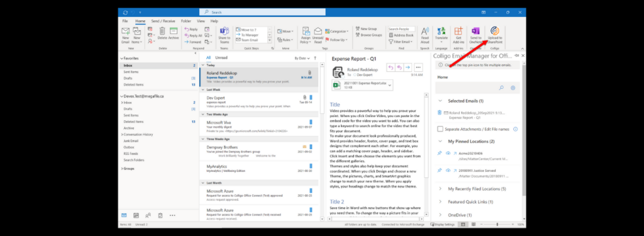The width and height of the screenshot is (644, 236).
Task: Open Assign Policy menu
Action: tap(306, 35)
